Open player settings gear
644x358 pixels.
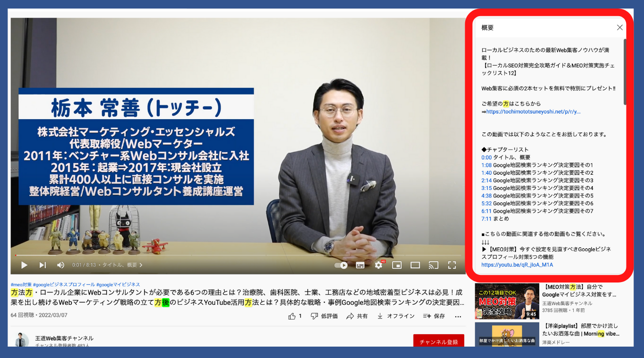378,265
